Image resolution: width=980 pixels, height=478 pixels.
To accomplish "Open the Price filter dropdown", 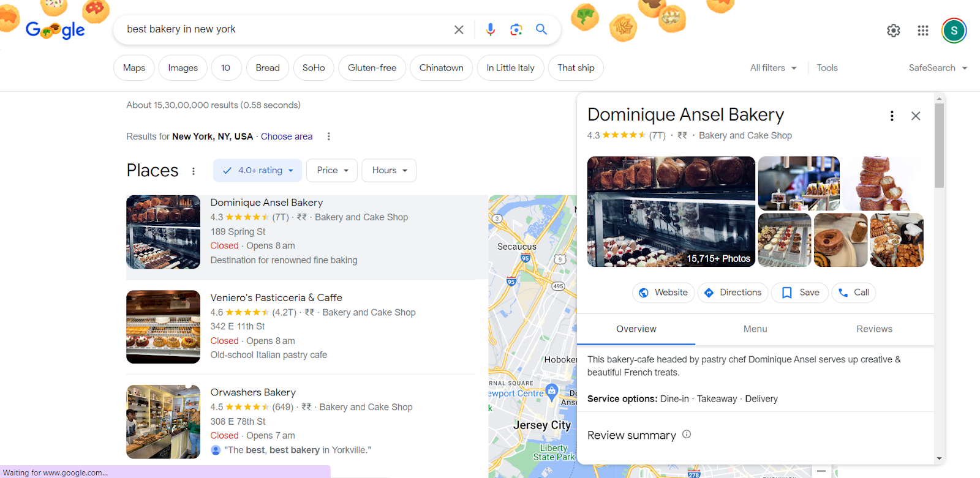I will (333, 170).
